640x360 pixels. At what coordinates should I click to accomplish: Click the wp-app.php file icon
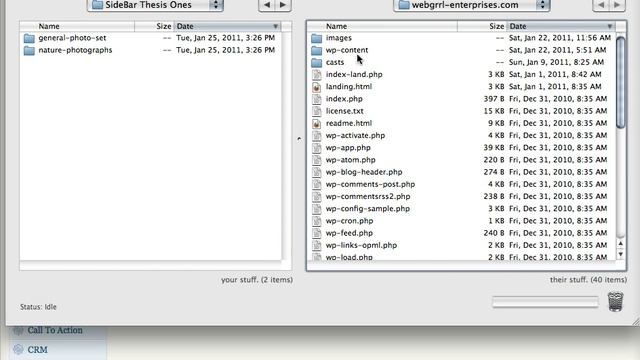316,148
